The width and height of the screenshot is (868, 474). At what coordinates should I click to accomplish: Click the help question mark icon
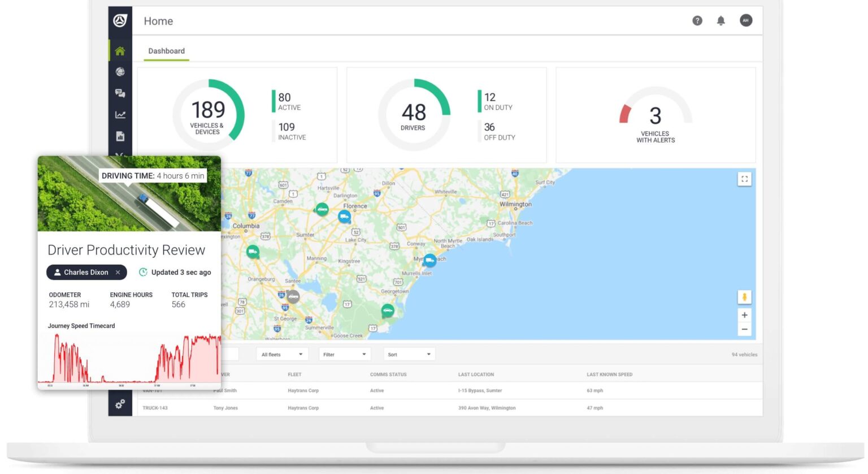pyautogui.click(x=697, y=20)
